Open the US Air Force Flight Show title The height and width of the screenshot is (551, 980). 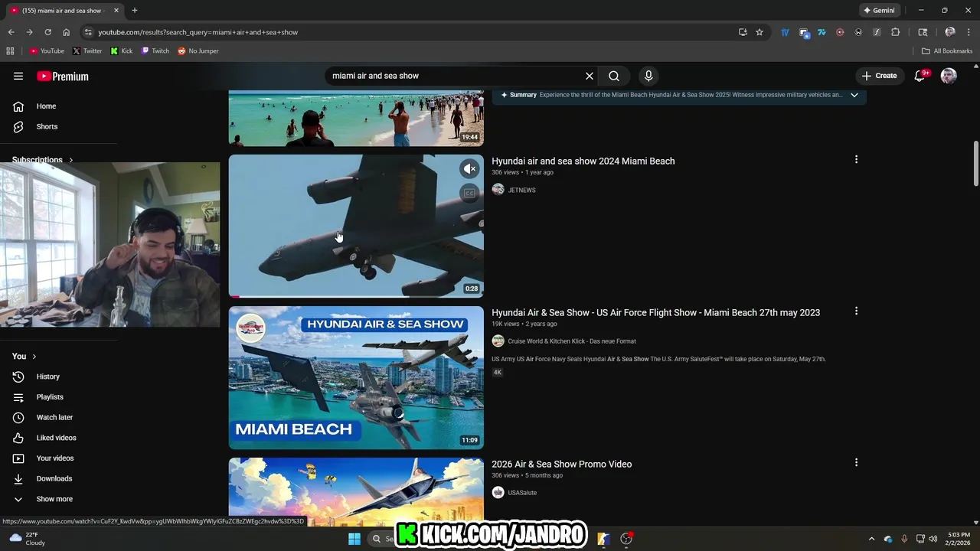pos(655,313)
